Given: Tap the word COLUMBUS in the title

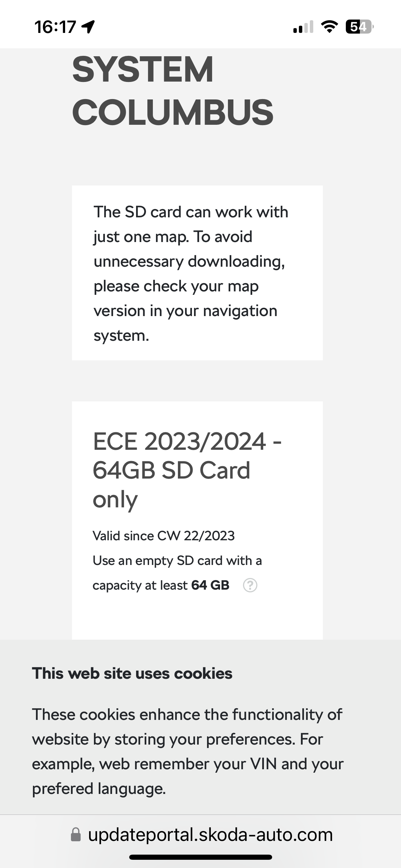Looking at the screenshot, I should click(173, 112).
